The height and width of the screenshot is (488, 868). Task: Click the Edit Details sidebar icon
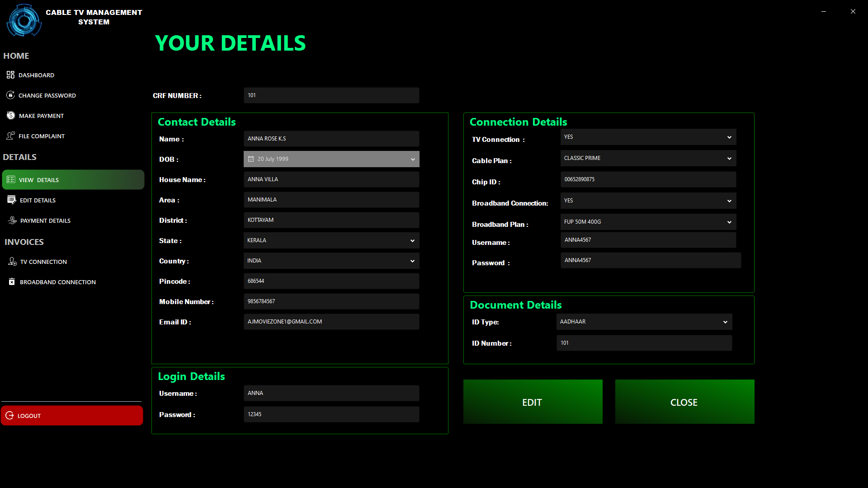pos(11,200)
